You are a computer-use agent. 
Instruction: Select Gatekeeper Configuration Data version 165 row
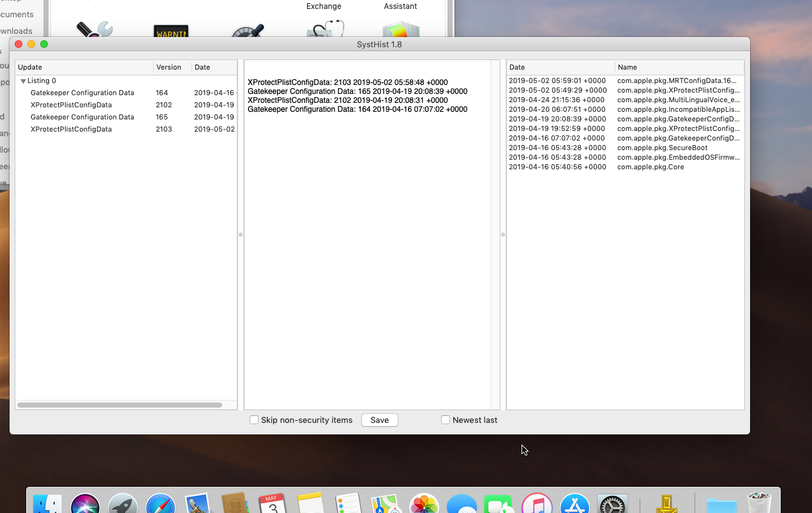126,117
